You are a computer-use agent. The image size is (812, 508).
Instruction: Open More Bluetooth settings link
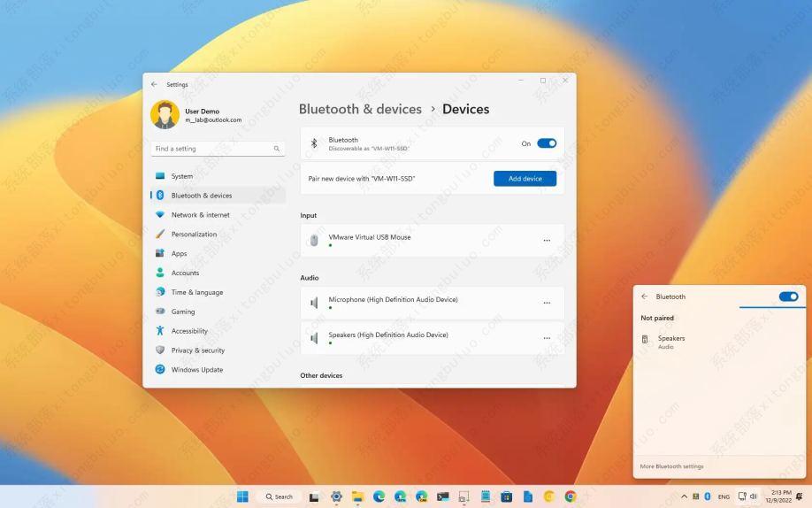[671, 466]
